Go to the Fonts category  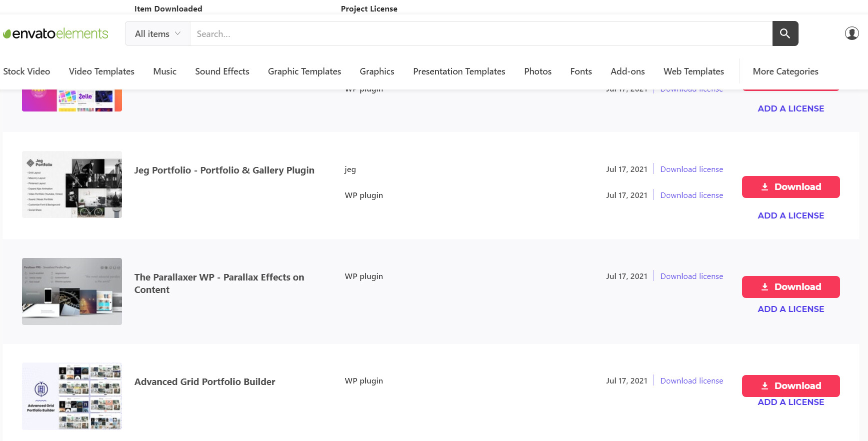[581, 71]
